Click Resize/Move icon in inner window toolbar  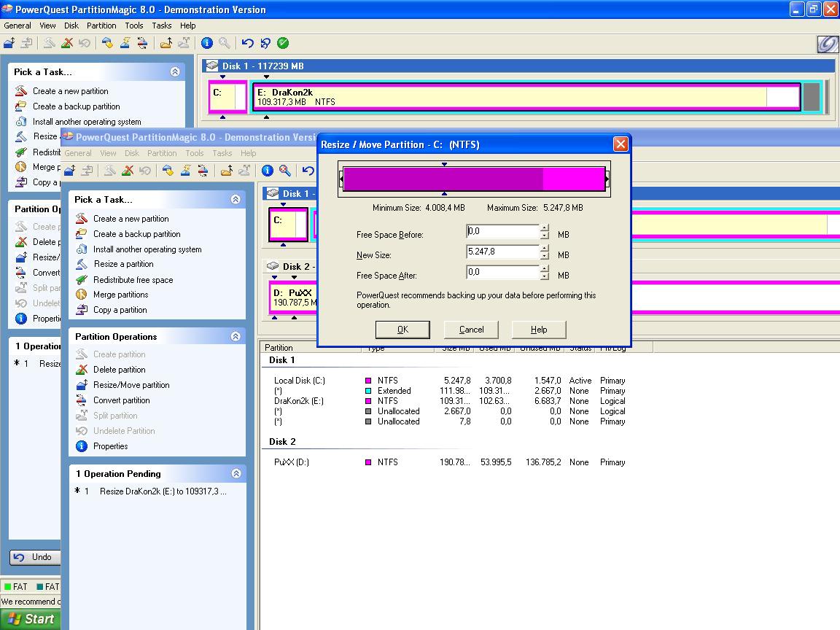pos(70,171)
